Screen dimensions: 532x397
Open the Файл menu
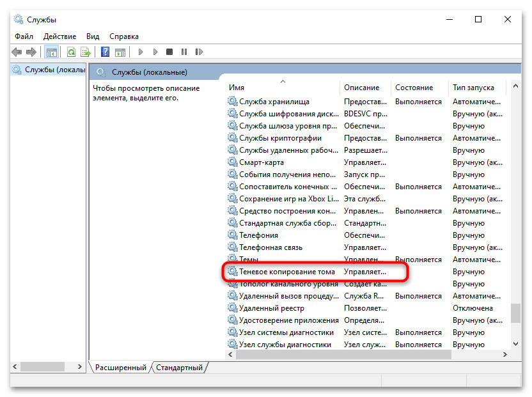24,36
